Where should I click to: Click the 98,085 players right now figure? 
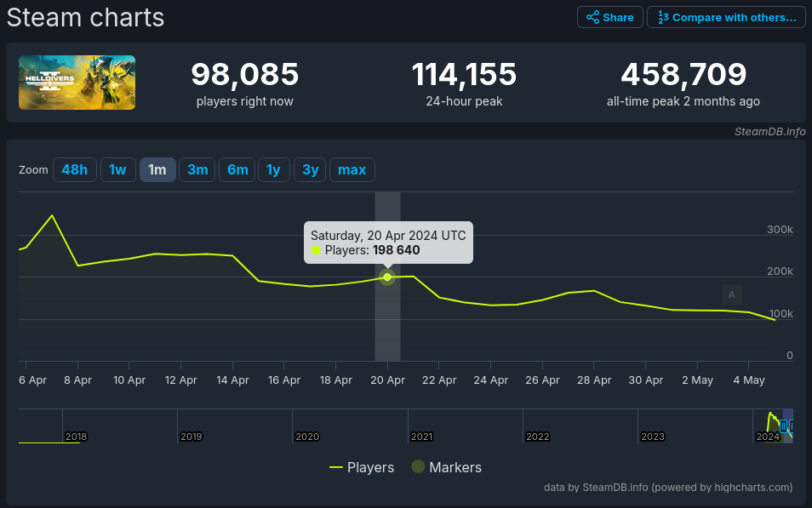(x=244, y=74)
